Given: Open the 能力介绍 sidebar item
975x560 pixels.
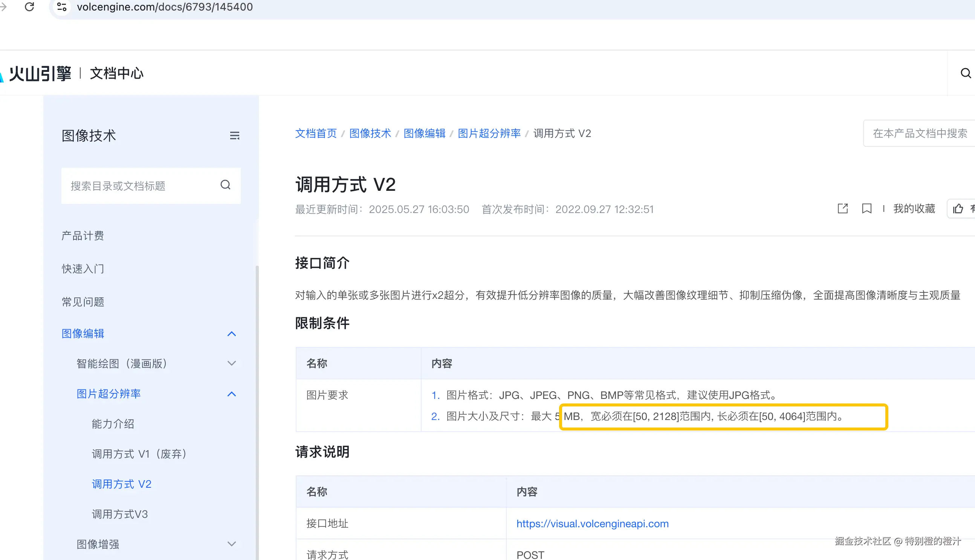Looking at the screenshot, I should (113, 423).
